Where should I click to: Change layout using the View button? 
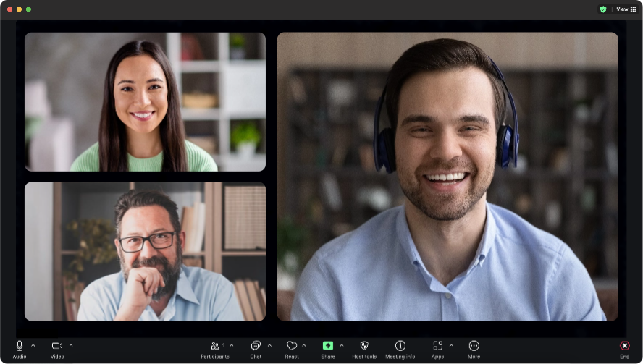pos(626,9)
